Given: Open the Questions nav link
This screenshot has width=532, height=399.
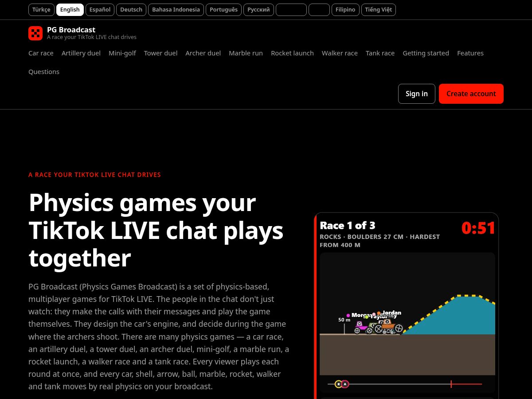Looking at the screenshot, I should tap(44, 72).
